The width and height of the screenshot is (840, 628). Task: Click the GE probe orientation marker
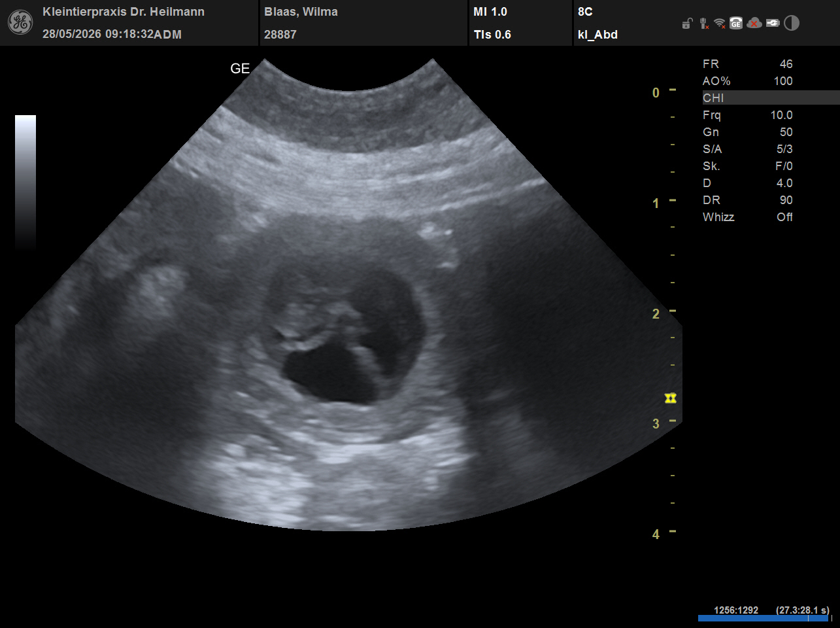click(x=240, y=69)
